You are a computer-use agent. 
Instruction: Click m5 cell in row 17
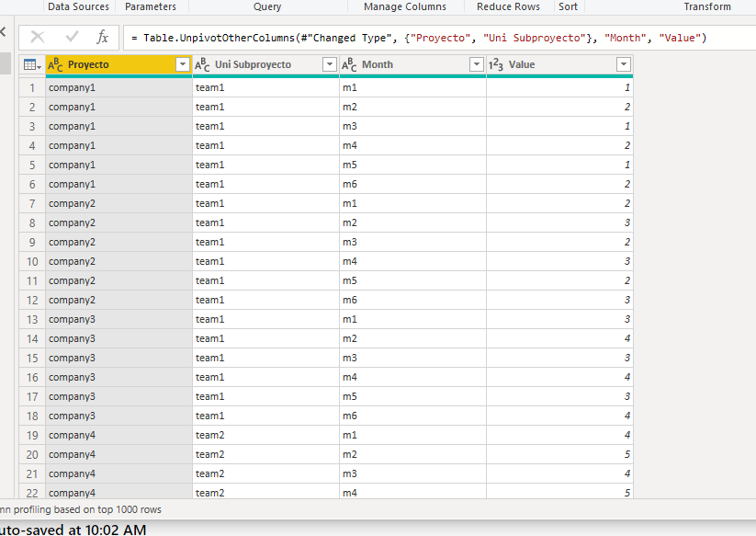412,396
